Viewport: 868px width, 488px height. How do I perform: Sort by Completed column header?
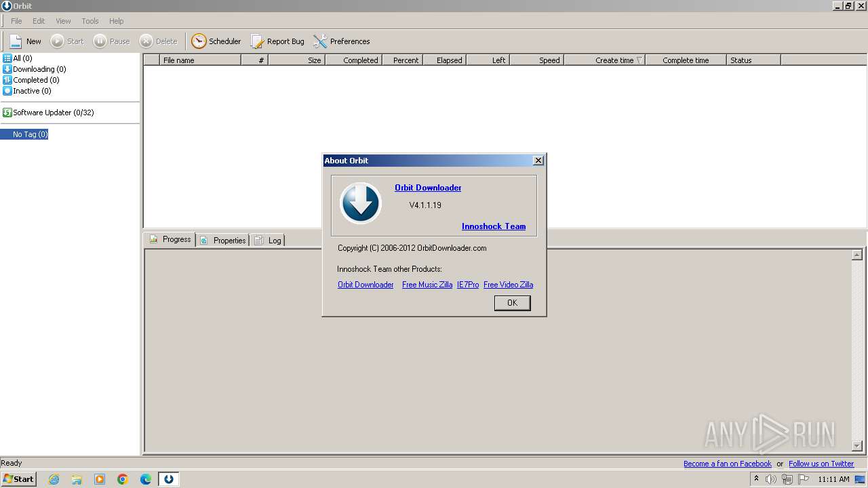354,60
